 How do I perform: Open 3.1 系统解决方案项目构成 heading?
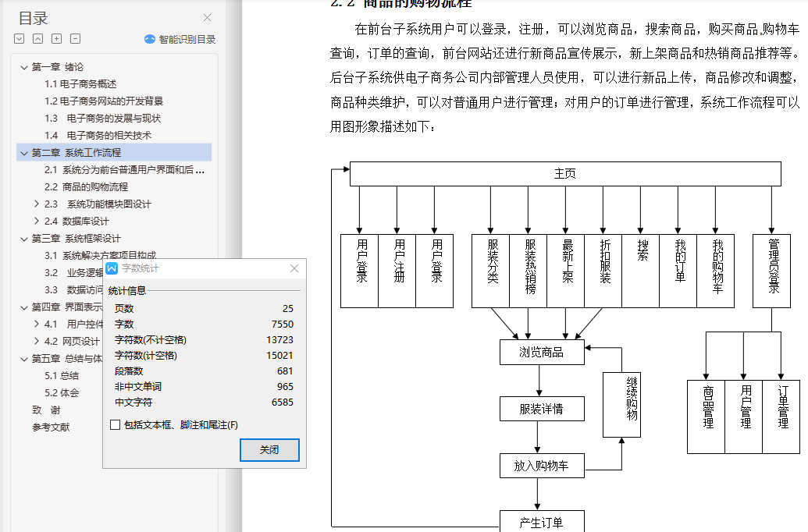tap(100, 254)
